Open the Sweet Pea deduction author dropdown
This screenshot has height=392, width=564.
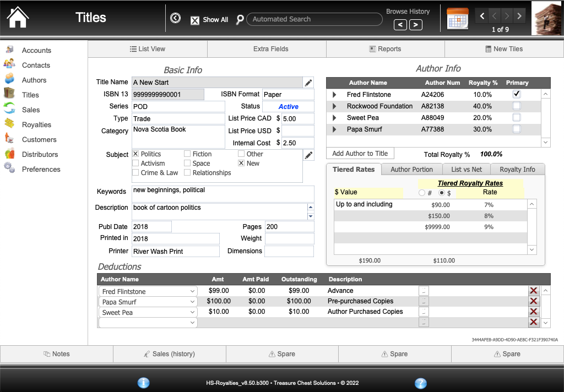[192, 312]
